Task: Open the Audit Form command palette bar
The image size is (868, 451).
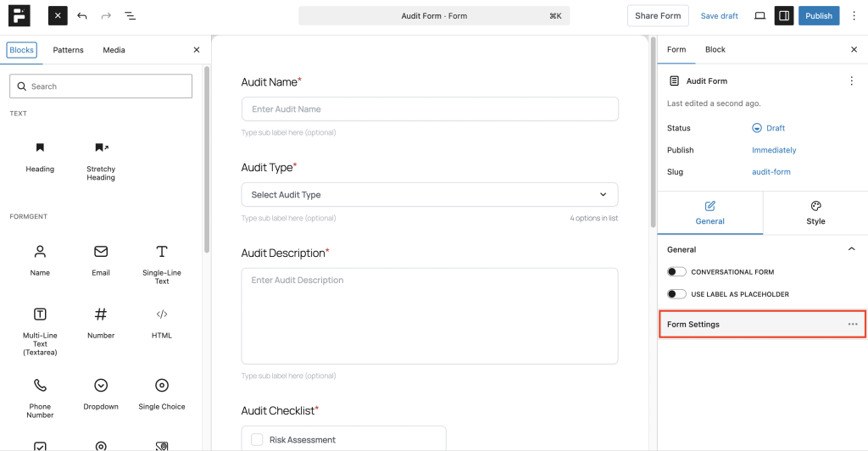Action: pos(434,16)
